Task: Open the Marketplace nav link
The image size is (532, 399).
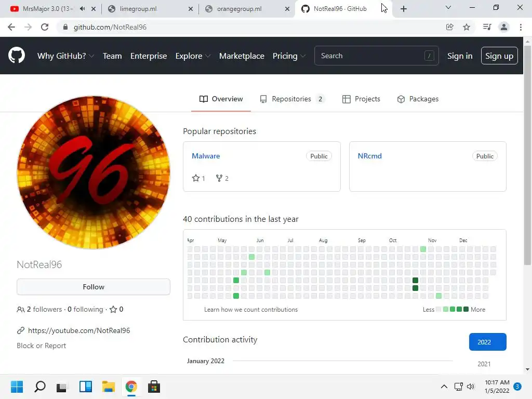Action: pos(242,56)
